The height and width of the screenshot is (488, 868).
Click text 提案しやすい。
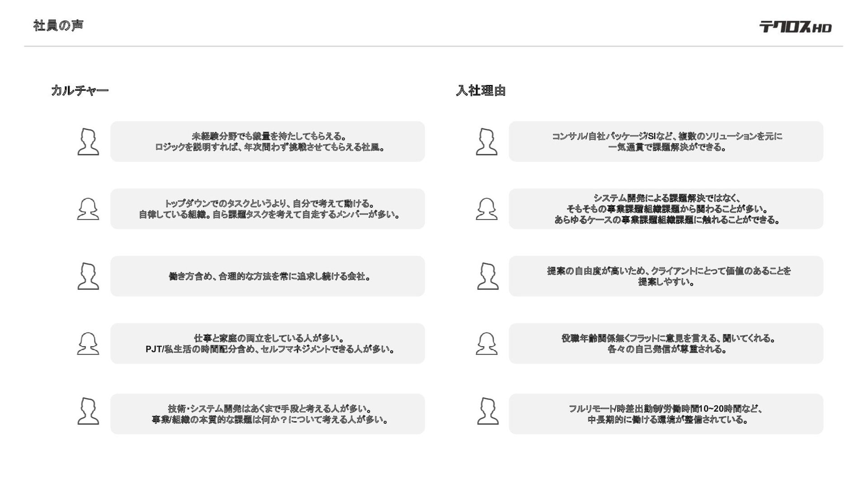point(666,282)
